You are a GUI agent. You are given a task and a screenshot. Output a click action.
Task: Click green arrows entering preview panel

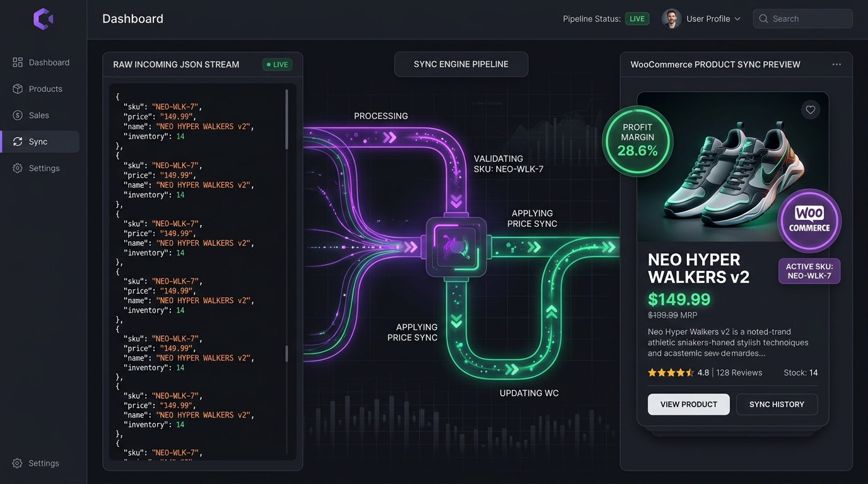click(x=608, y=247)
